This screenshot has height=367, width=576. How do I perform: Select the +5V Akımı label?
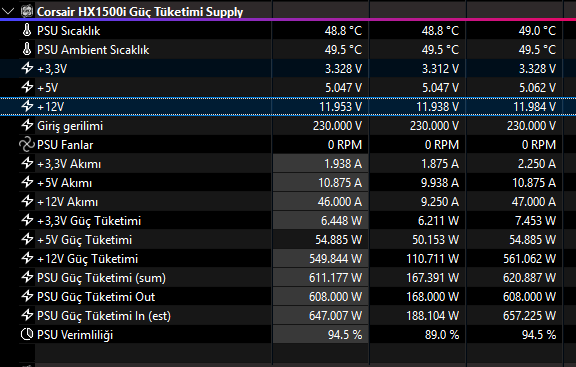(65, 183)
